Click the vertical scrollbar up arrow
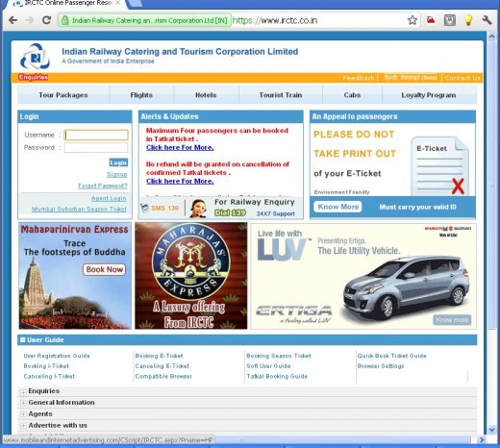The image size is (500, 448). pyautogui.click(x=492, y=37)
